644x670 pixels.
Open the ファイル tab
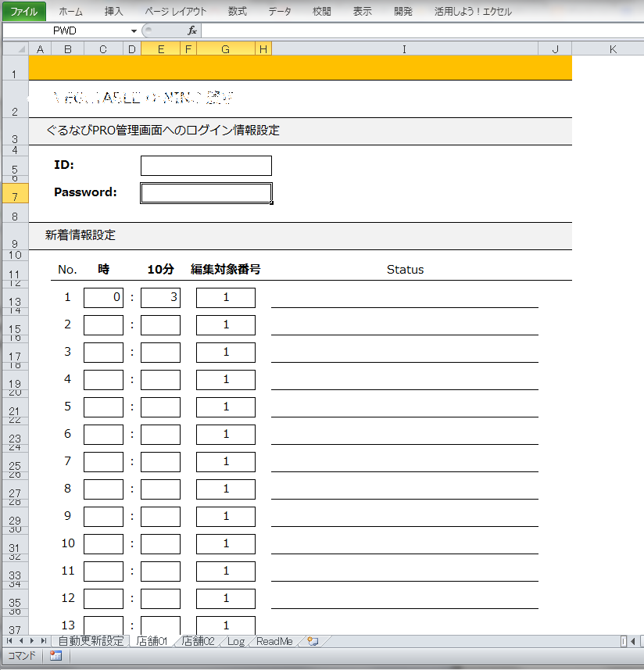(x=24, y=12)
